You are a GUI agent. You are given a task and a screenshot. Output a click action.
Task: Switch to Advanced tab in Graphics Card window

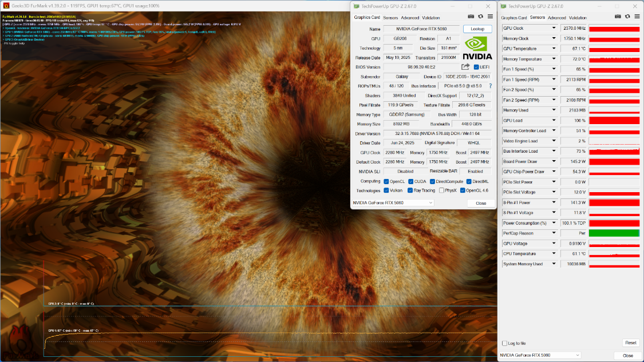click(410, 18)
